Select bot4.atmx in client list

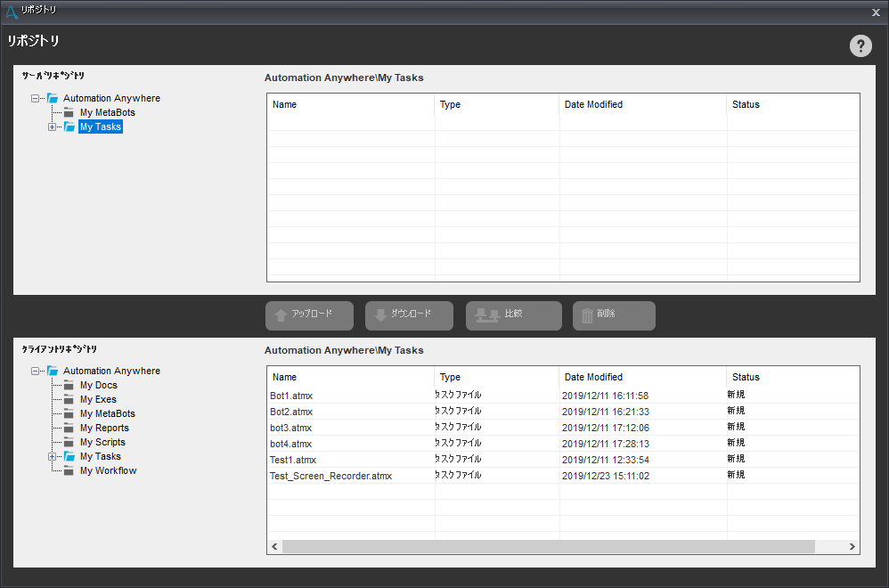291,444
